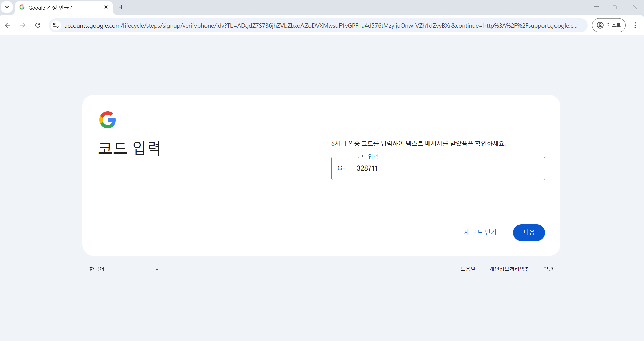Click the Google favicon in the browser tab
The width and height of the screenshot is (644, 341).
(21, 7)
